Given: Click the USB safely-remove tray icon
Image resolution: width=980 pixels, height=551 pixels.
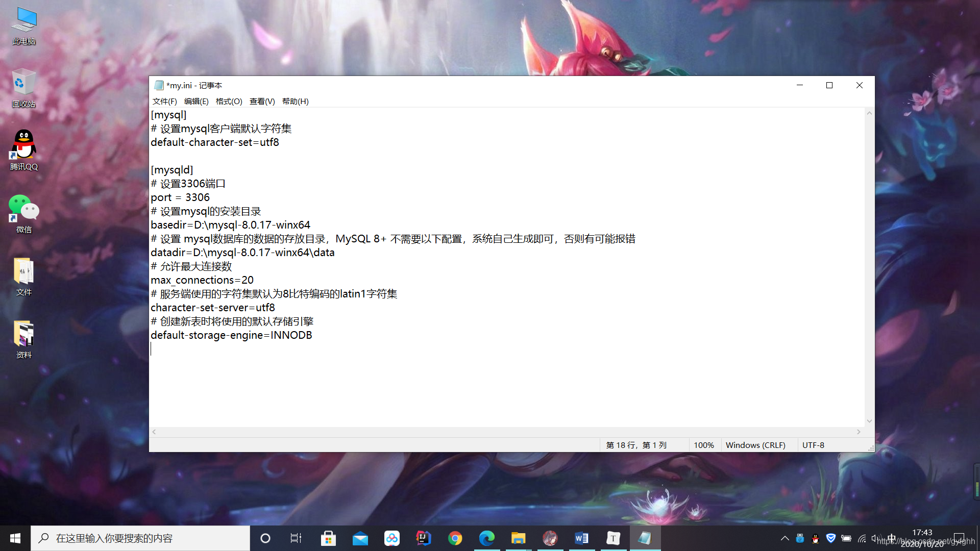Looking at the screenshot, I should (x=800, y=538).
